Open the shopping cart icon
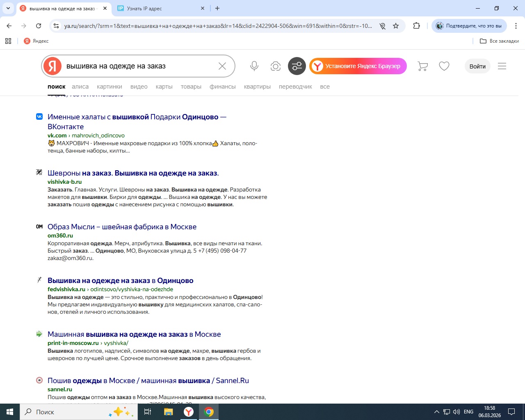The image size is (525, 420). 422,66
